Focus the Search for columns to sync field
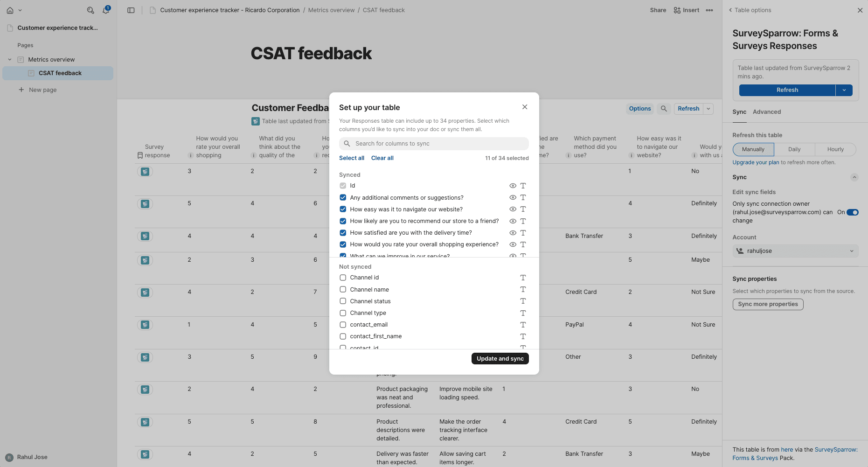Screen dimensions: 868x467 coord(434,144)
